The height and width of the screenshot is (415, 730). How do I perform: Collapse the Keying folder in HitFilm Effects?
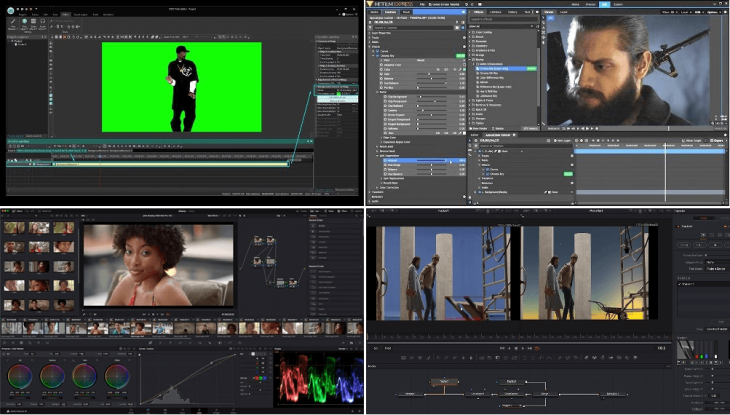coord(470,60)
